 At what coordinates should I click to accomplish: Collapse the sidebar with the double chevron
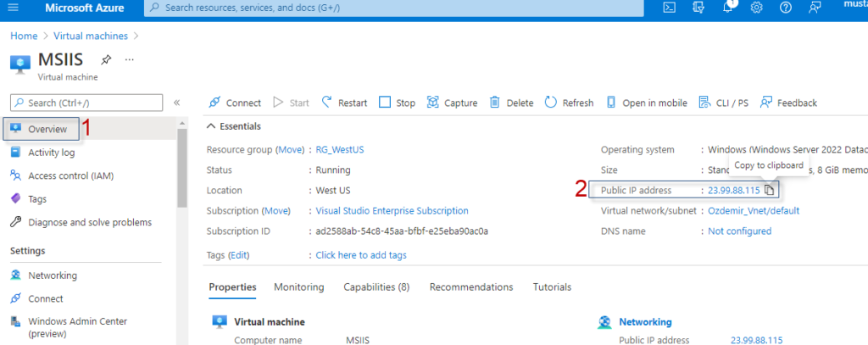176,103
